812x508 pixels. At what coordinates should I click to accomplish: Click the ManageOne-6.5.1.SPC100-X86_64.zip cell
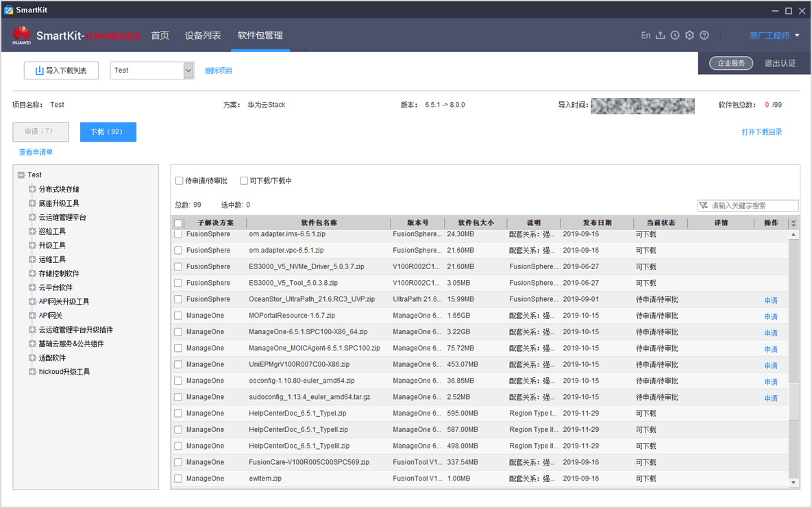pos(308,332)
